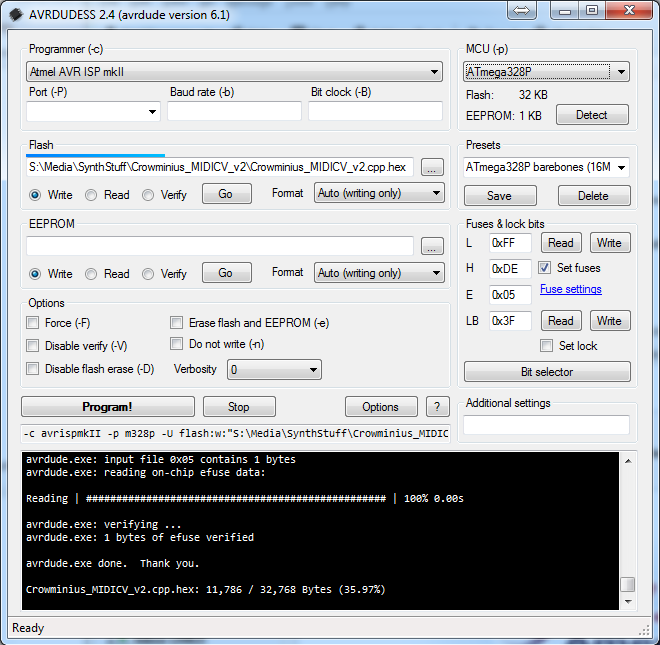Screen dimensions: 660x645
Task: Click the hex file size console line
Action: click(x=205, y=589)
